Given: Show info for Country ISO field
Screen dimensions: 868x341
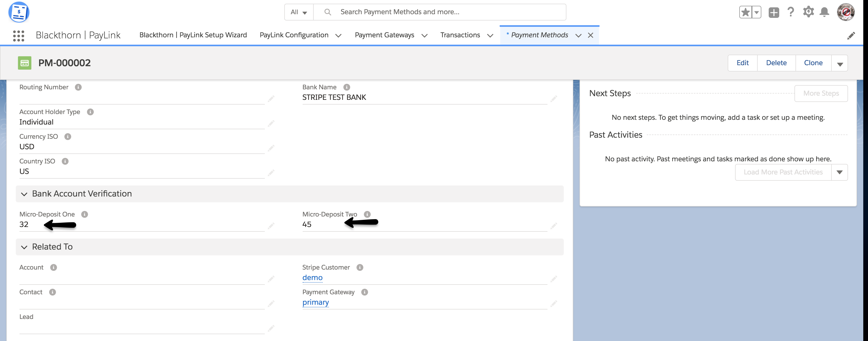Looking at the screenshot, I should point(65,161).
